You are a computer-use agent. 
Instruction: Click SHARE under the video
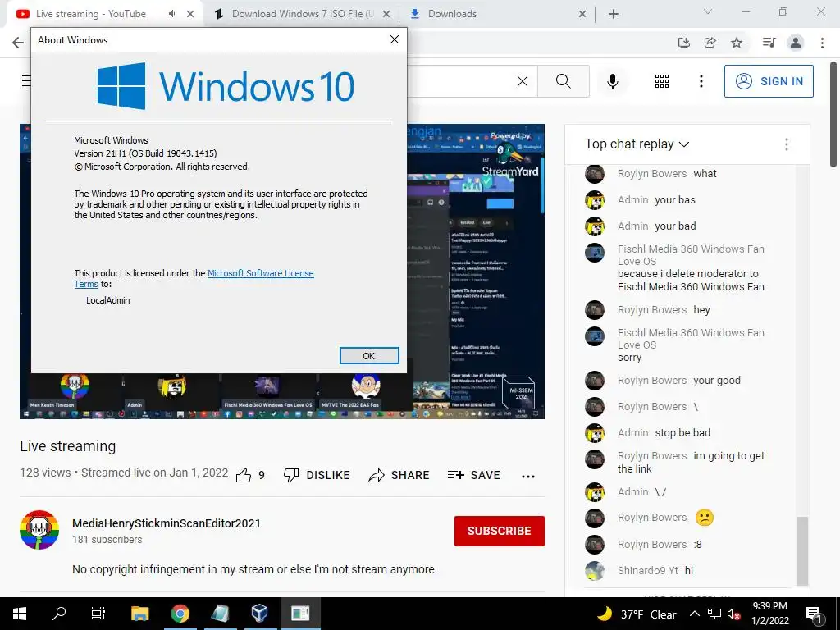pos(399,475)
